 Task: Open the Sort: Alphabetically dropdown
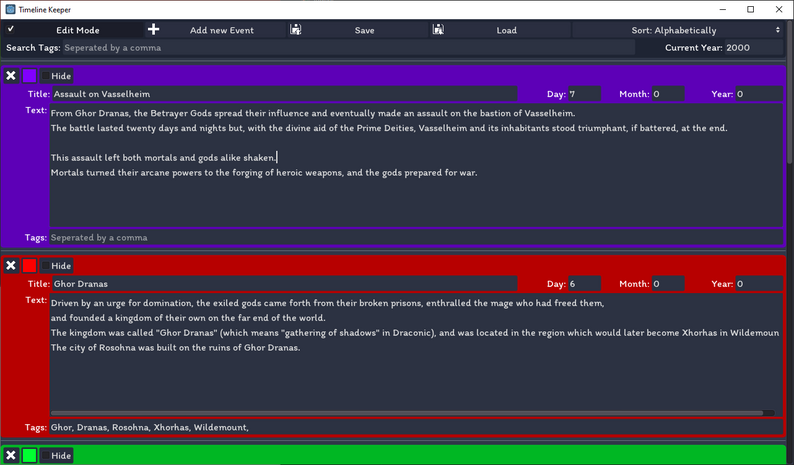tap(678, 30)
